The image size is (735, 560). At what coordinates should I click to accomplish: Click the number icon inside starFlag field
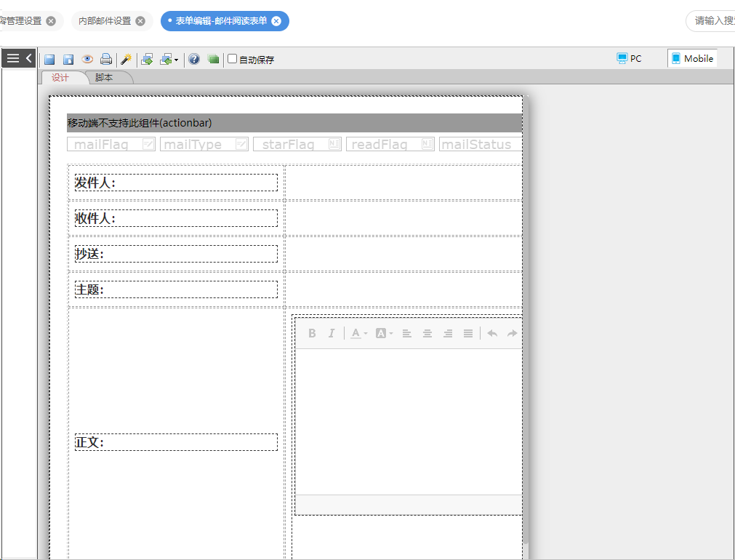point(334,144)
